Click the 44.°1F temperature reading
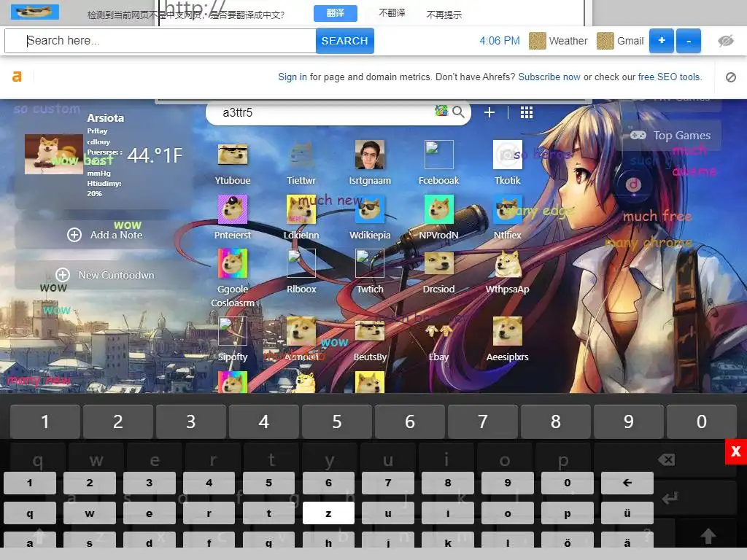 pyautogui.click(x=155, y=155)
